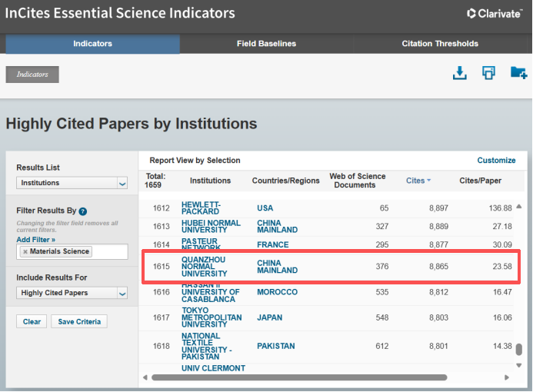Image resolution: width=533 pixels, height=392 pixels.
Task: Click the MOROCCO country link
Action: [277, 292]
